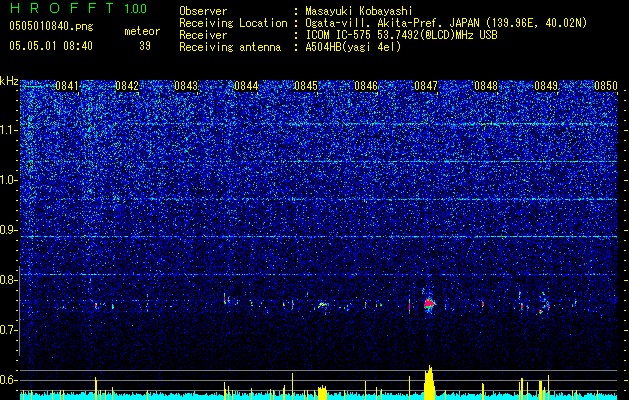
Task: Click the strong red meteor echo near 0847
Action: 430,303
